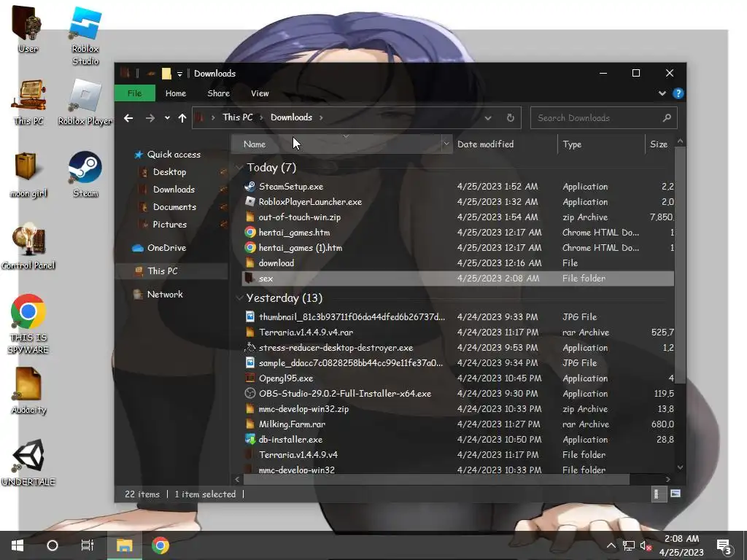
Task: Open the Share ribbon tab
Action: click(x=219, y=93)
